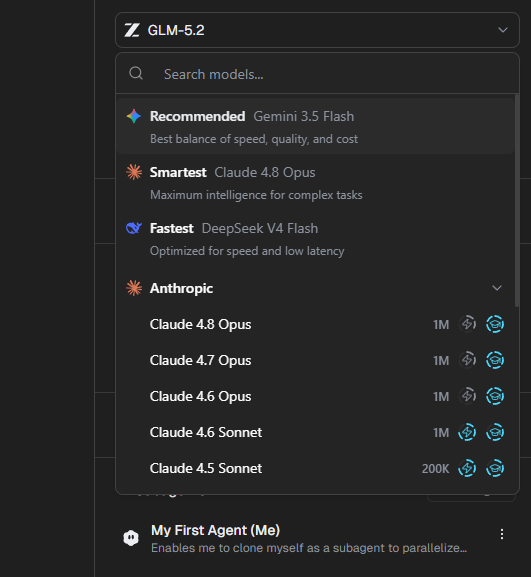
Task: Click the Anthropic starburst icon beside Smartest
Action: point(134,172)
